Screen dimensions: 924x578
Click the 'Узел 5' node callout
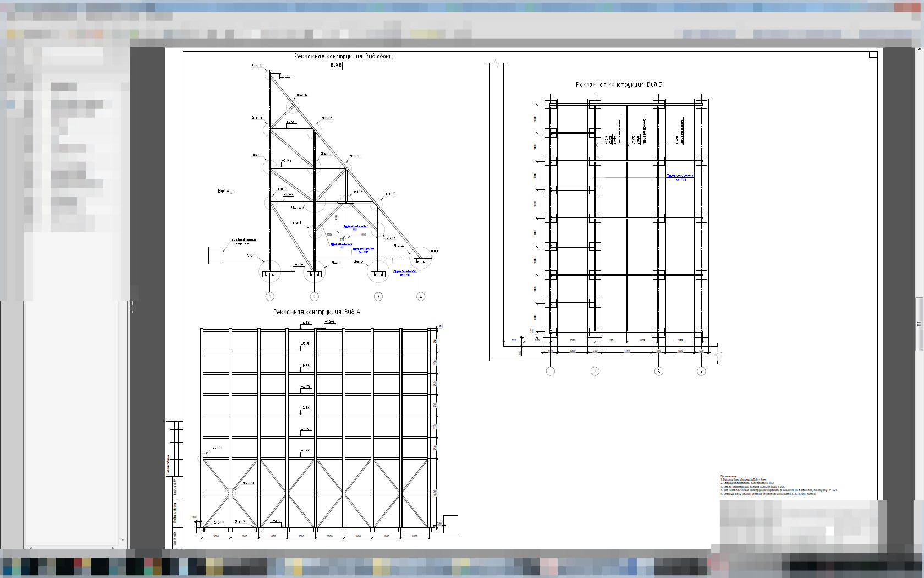click(297, 223)
